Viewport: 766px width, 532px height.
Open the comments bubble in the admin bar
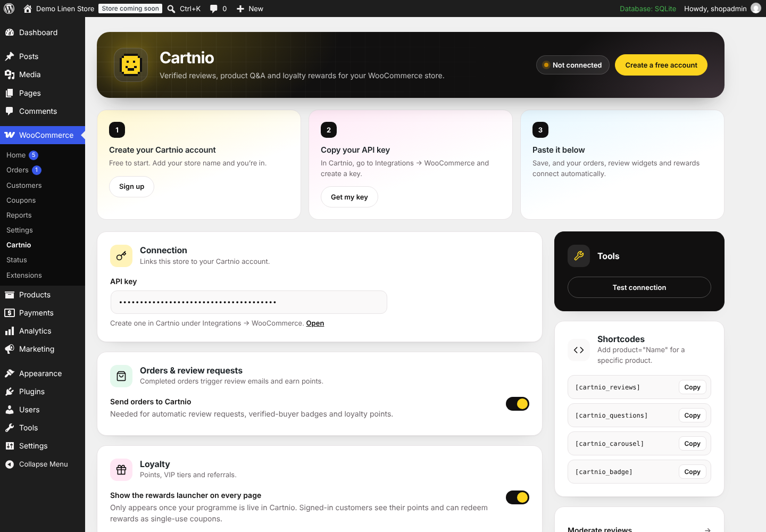(x=214, y=9)
